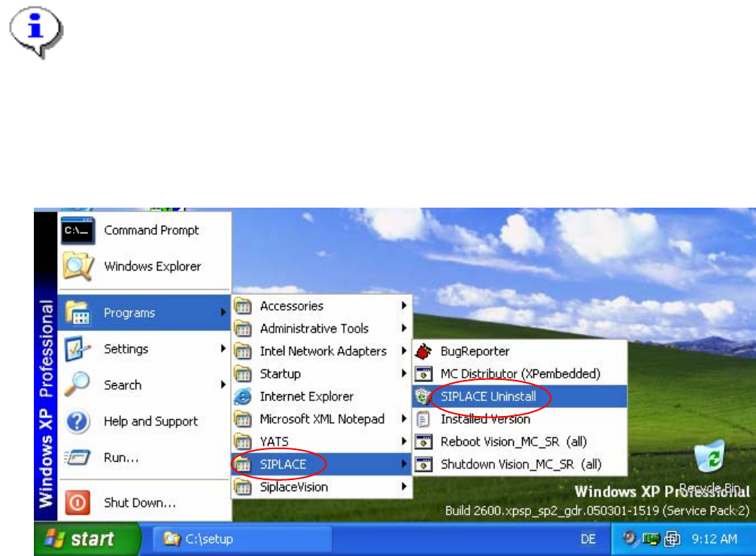Click the Startup folder icon

pos(243,374)
